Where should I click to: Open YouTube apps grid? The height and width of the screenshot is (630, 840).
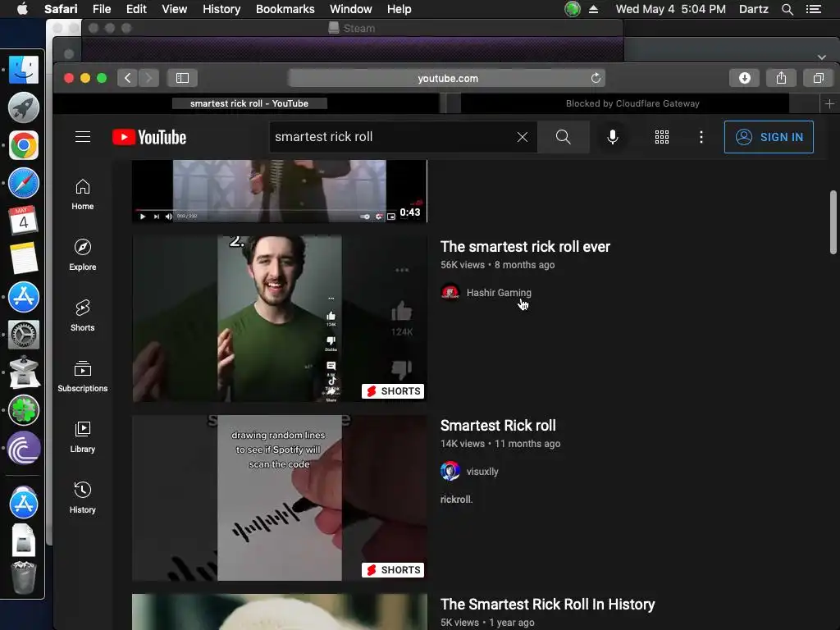pos(662,137)
